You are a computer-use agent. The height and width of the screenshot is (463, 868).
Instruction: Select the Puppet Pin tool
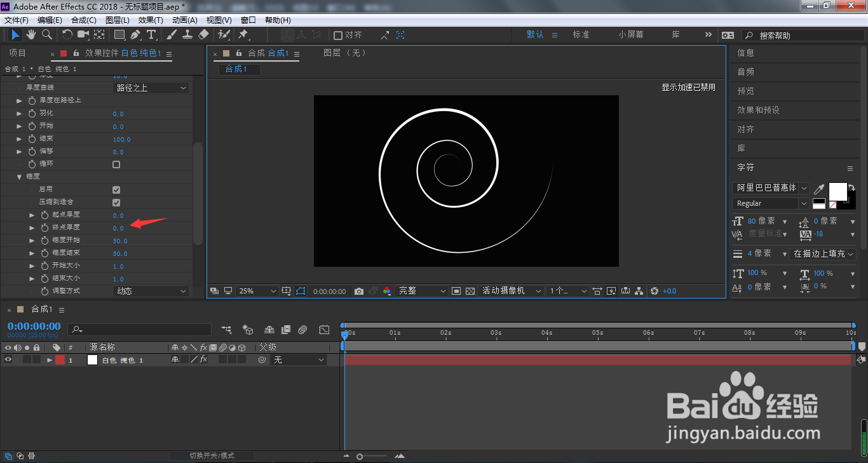pos(243,35)
